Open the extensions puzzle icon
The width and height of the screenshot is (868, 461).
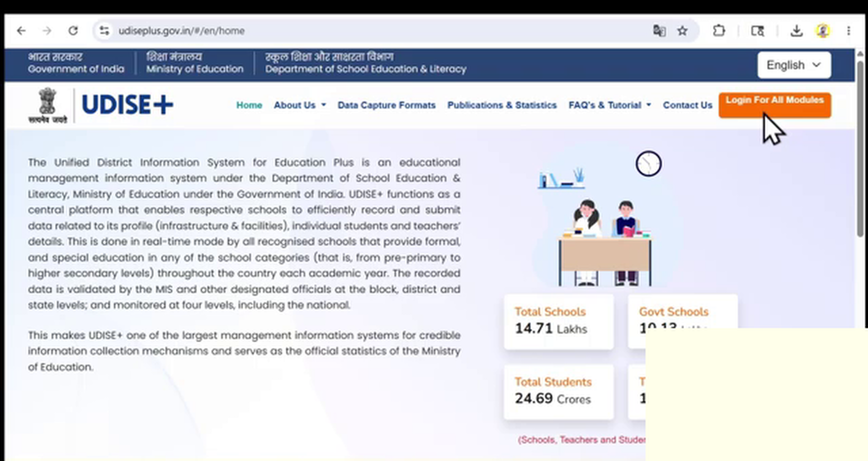point(719,31)
